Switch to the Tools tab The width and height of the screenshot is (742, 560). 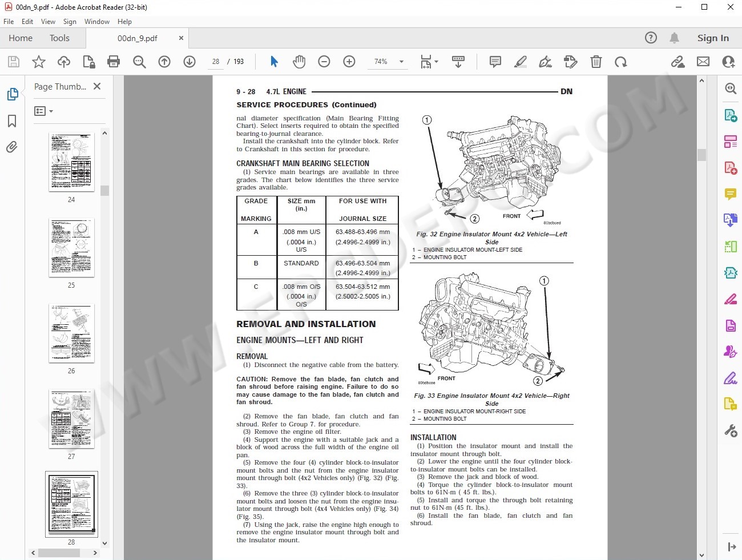(59, 38)
